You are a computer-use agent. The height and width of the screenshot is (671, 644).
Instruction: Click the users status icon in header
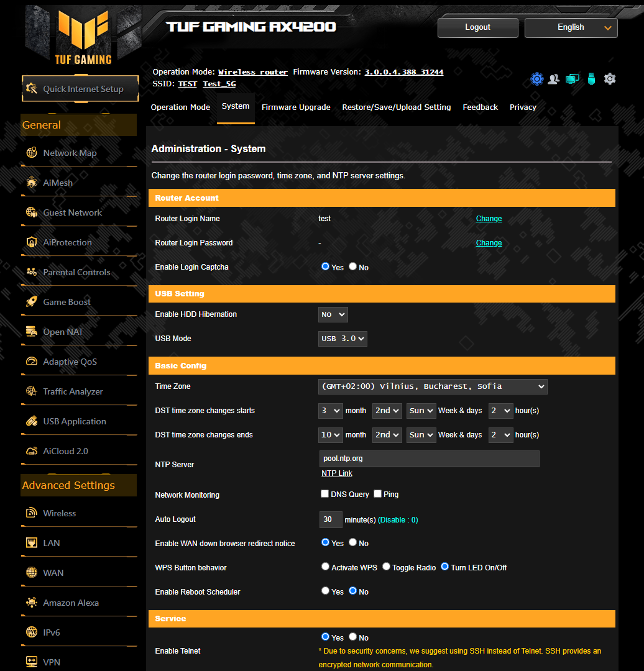554,79
